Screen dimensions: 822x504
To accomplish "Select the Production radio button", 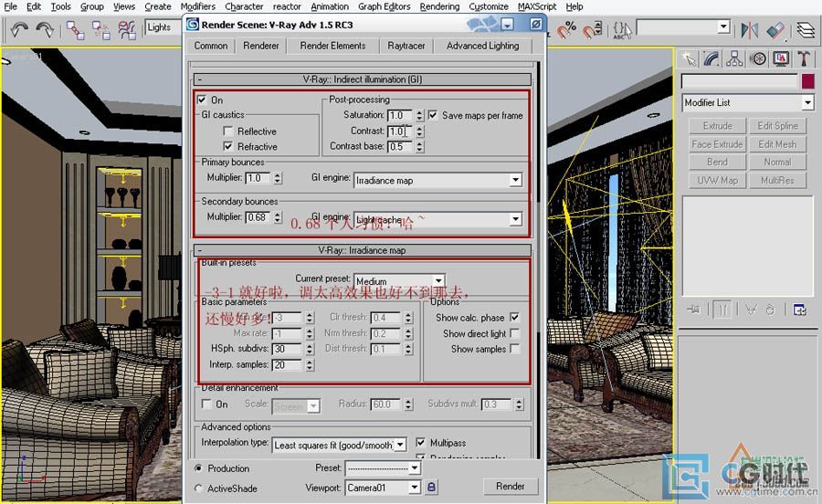I will [198, 467].
